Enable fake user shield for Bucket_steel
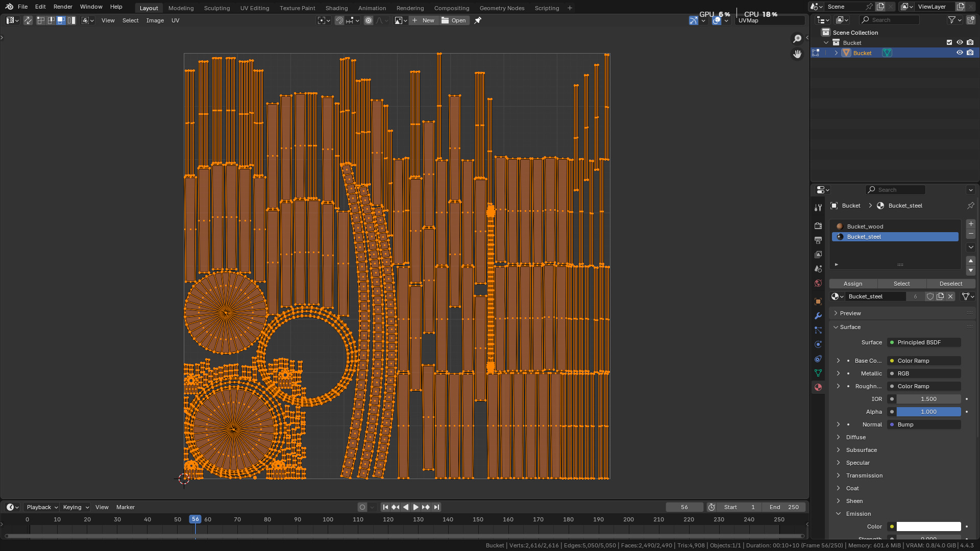 coord(930,296)
